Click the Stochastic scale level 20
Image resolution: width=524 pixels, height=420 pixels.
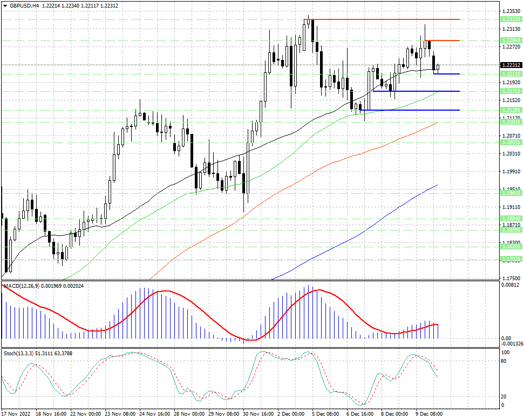pyautogui.click(x=503, y=397)
